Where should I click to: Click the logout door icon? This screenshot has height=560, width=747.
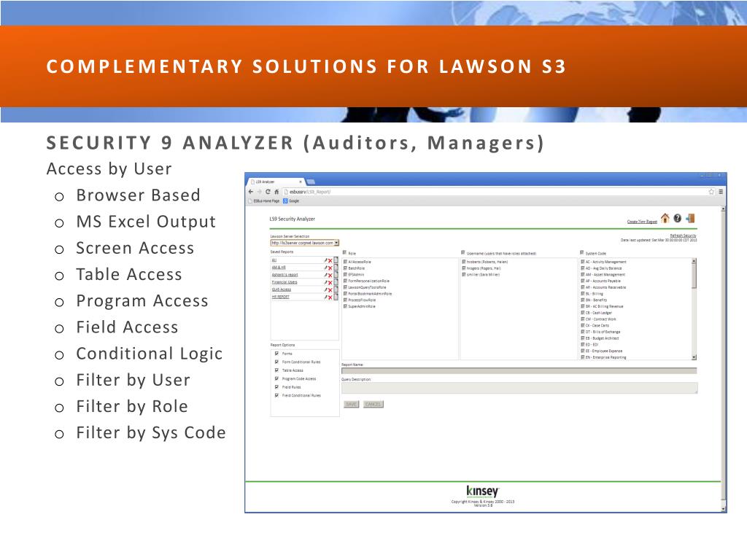690,218
